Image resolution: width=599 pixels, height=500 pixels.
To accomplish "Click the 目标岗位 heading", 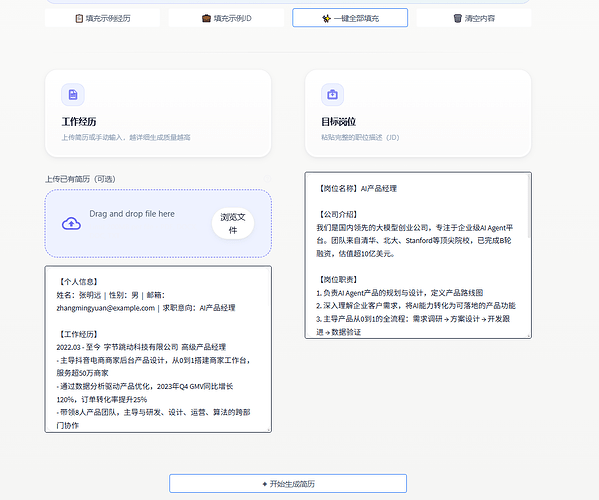I will tap(338, 122).
